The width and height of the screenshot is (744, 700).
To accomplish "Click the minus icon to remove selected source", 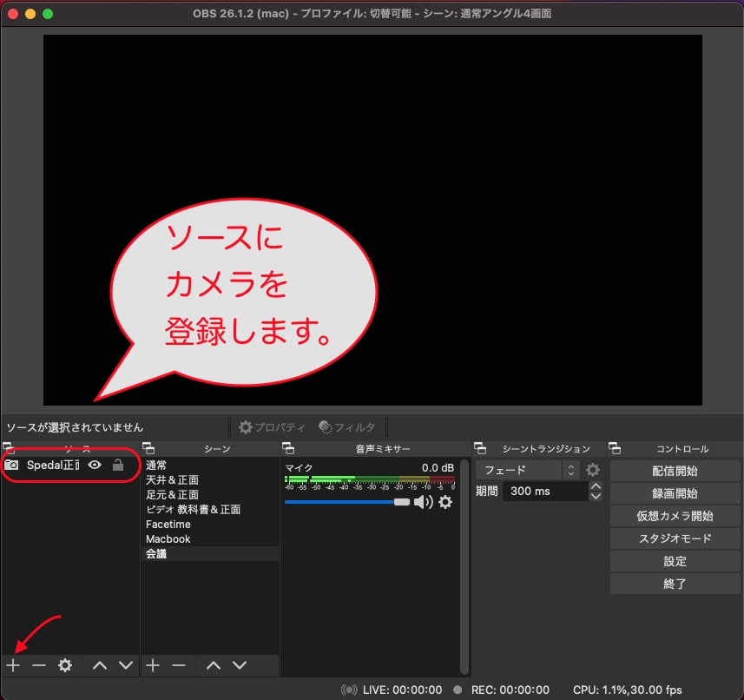I will pyautogui.click(x=39, y=665).
